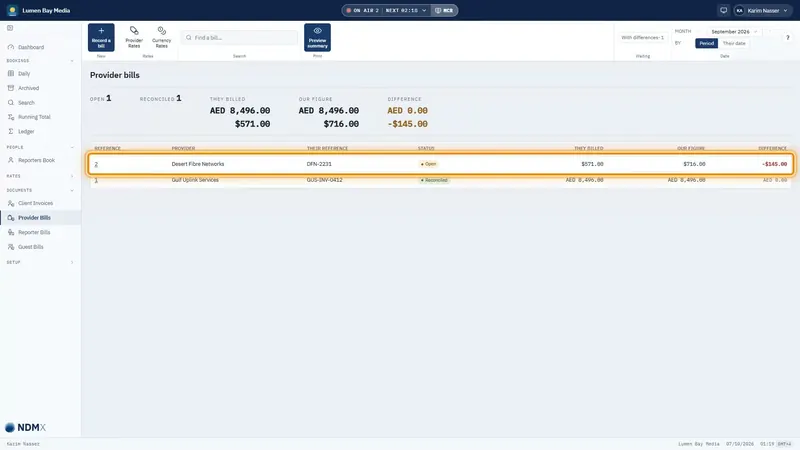The height and width of the screenshot is (450, 800).
Task: Collapse the People section
Action: click(72, 147)
